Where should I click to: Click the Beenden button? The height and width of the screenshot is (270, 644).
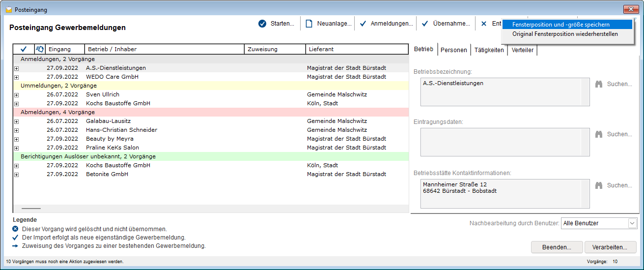(x=557, y=247)
